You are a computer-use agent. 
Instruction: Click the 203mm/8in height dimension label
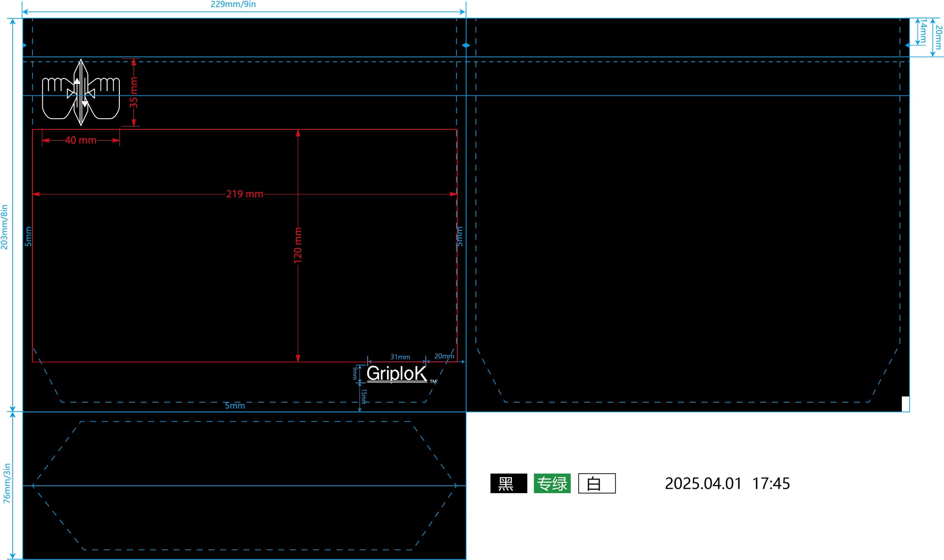pyautogui.click(x=4, y=227)
